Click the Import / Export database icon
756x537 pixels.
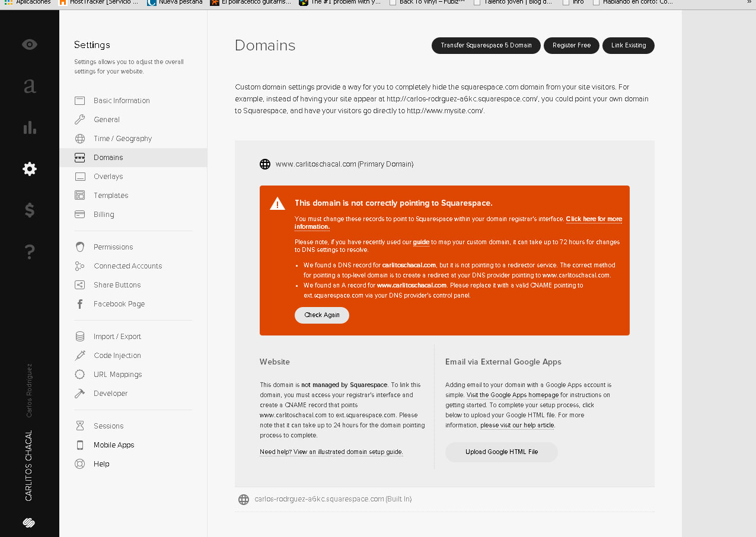point(80,337)
